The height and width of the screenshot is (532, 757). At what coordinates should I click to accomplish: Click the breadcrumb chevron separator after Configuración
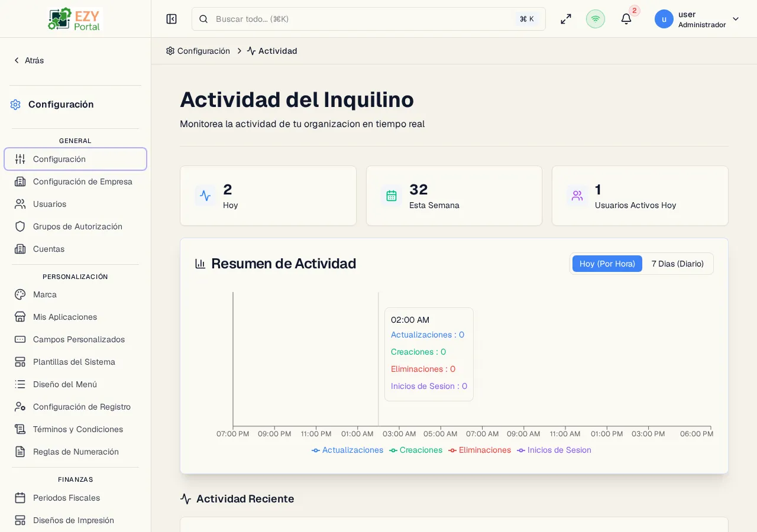pos(240,51)
